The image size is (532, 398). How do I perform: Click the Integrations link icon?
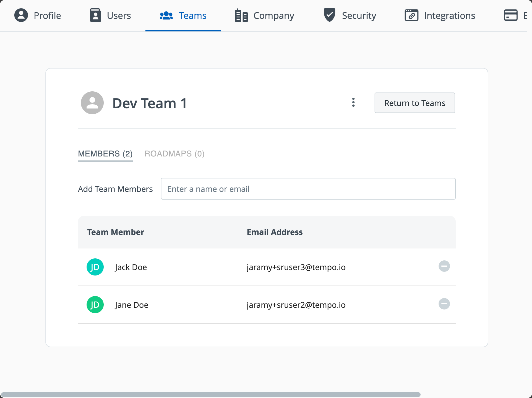tap(411, 15)
